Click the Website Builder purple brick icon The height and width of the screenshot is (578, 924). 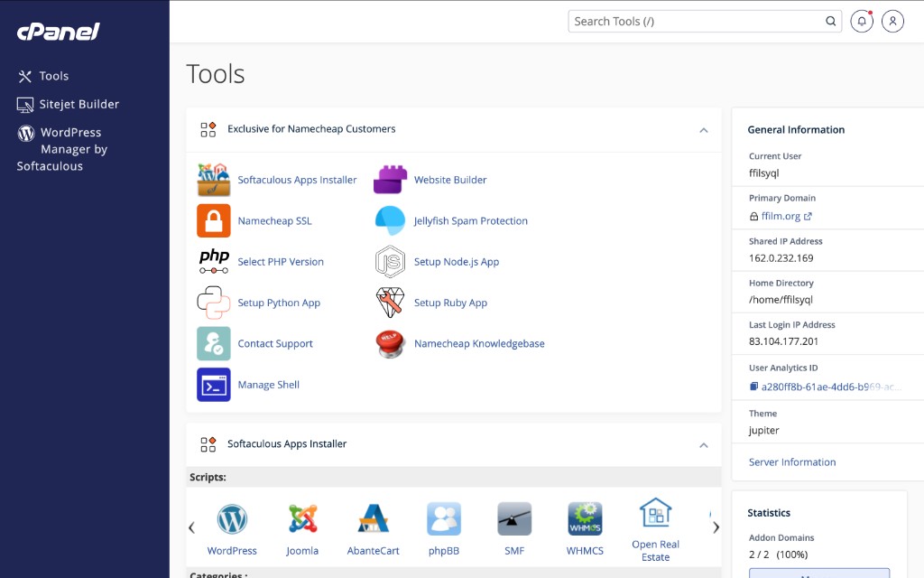click(390, 180)
